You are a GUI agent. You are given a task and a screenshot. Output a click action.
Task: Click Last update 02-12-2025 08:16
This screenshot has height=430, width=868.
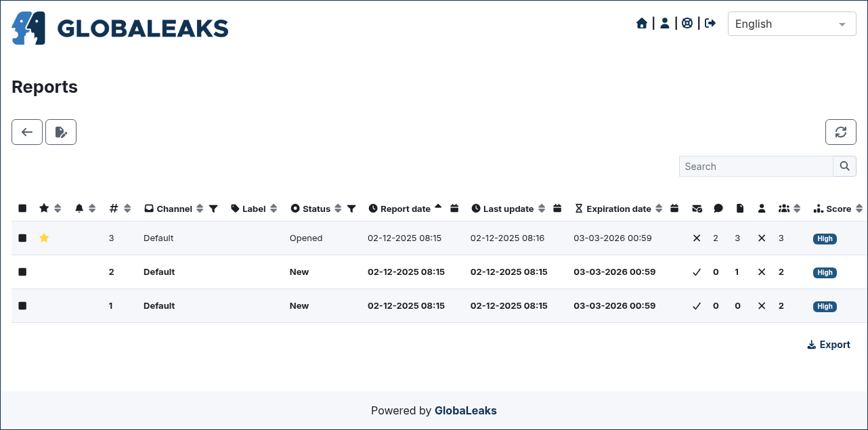pos(507,238)
